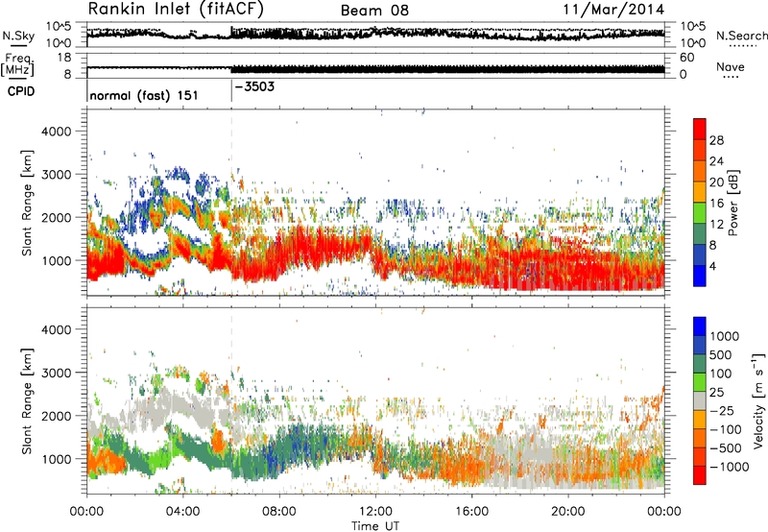Select the 'normal (fast) 151' CPID text

click(144, 95)
